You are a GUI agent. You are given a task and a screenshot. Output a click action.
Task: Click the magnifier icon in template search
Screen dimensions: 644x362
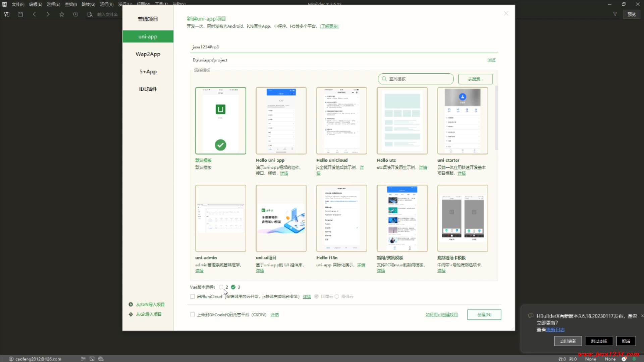[x=384, y=79]
